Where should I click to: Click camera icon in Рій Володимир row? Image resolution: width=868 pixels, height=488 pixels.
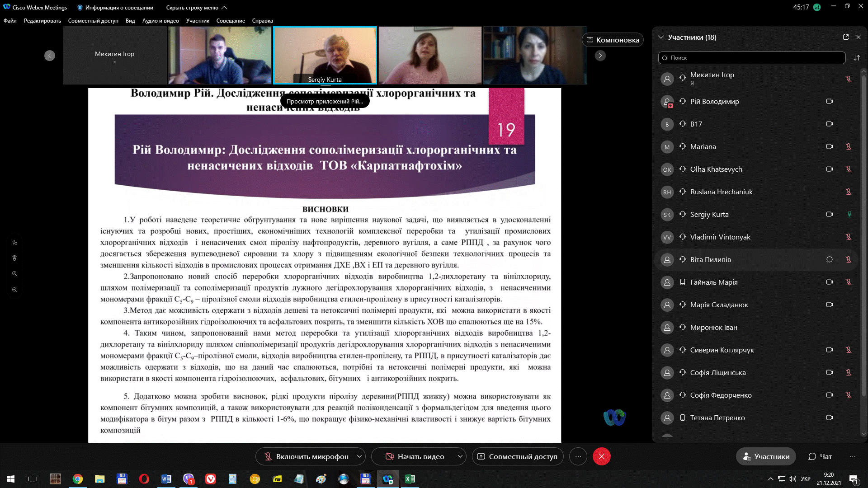click(830, 101)
